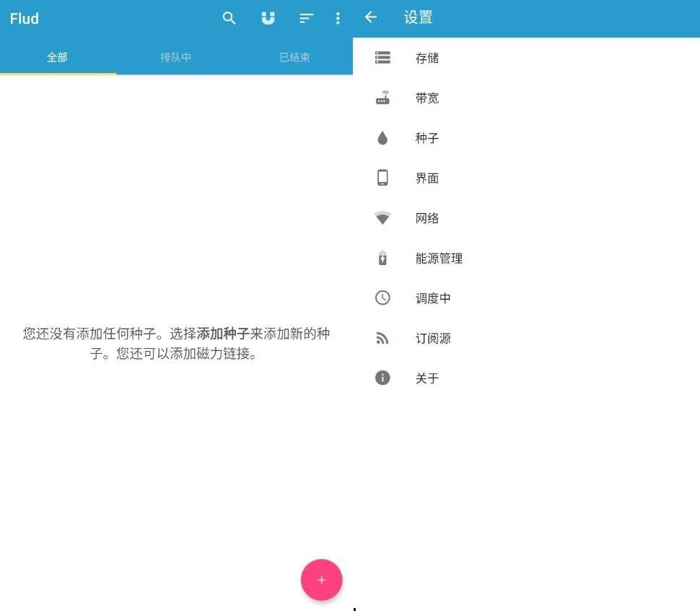Click the 界面 phone icon
The width and height of the screenshot is (700, 611).
point(382,178)
